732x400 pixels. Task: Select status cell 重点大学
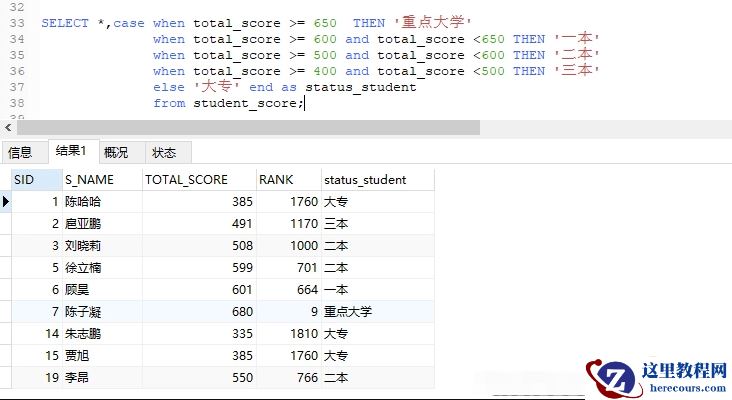point(378,311)
